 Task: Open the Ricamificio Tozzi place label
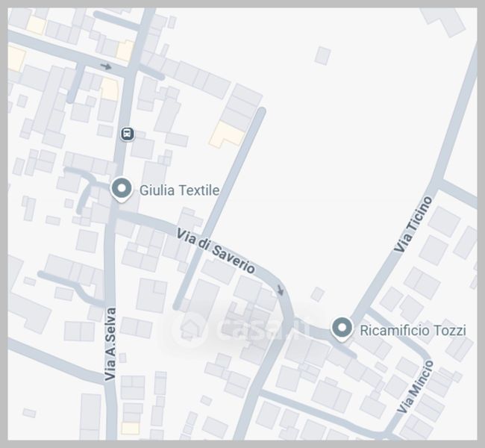(x=413, y=330)
